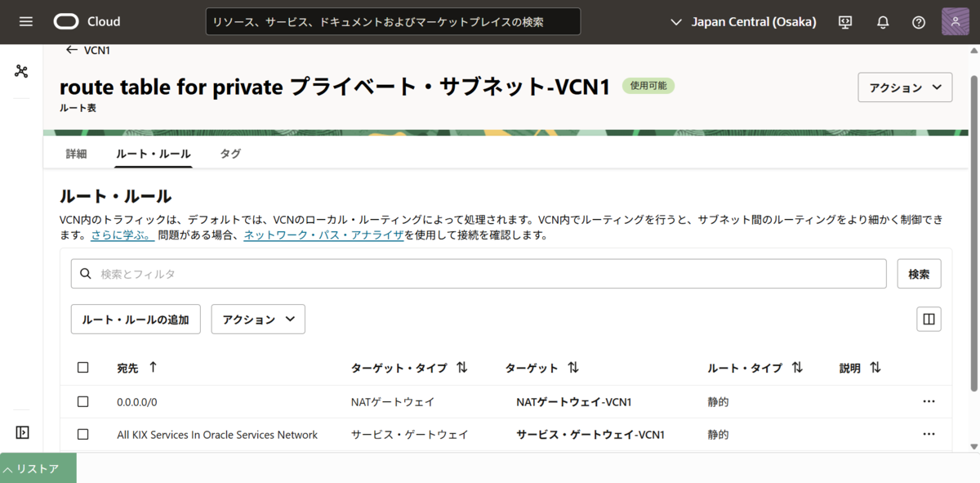Click the network topology icon in sidebar

pos(21,71)
